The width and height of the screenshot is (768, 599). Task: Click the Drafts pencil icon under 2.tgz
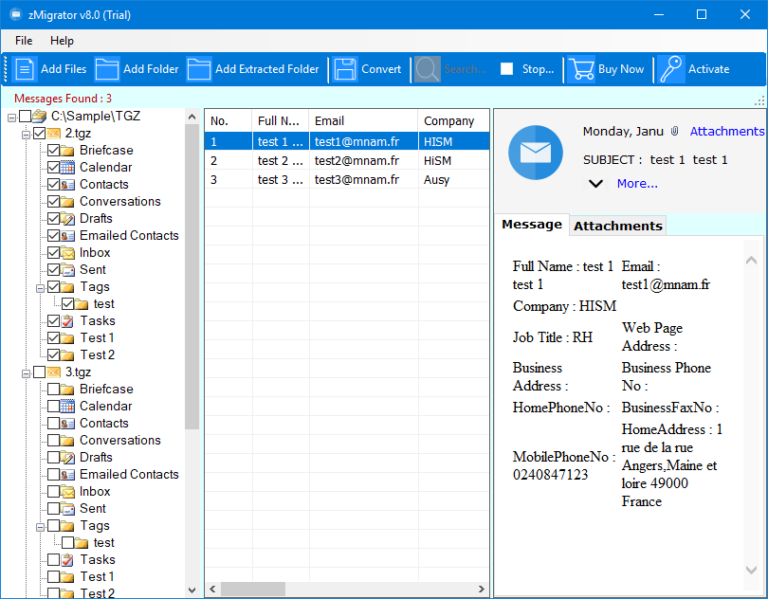coord(68,218)
